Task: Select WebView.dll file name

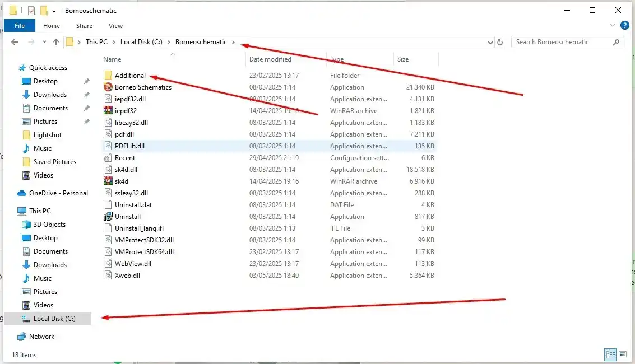Action: [x=133, y=264]
